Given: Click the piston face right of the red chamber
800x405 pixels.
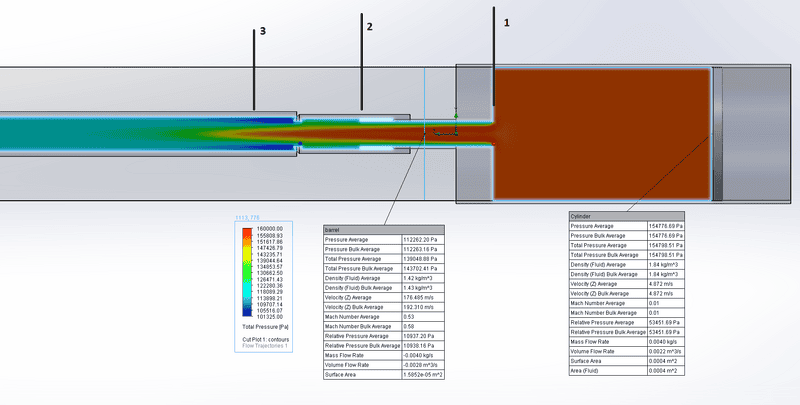Looking at the screenshot, I should click(717, 130).
